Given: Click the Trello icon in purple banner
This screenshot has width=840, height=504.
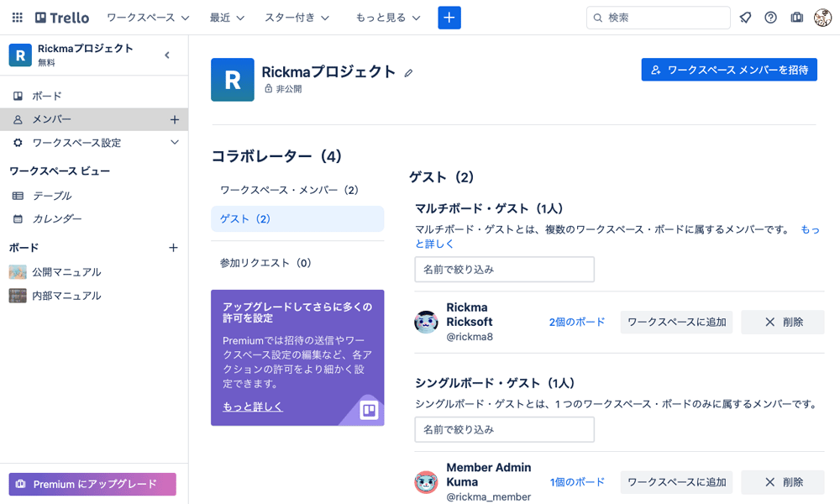Looking at the screenshot, I should [369, 410].
